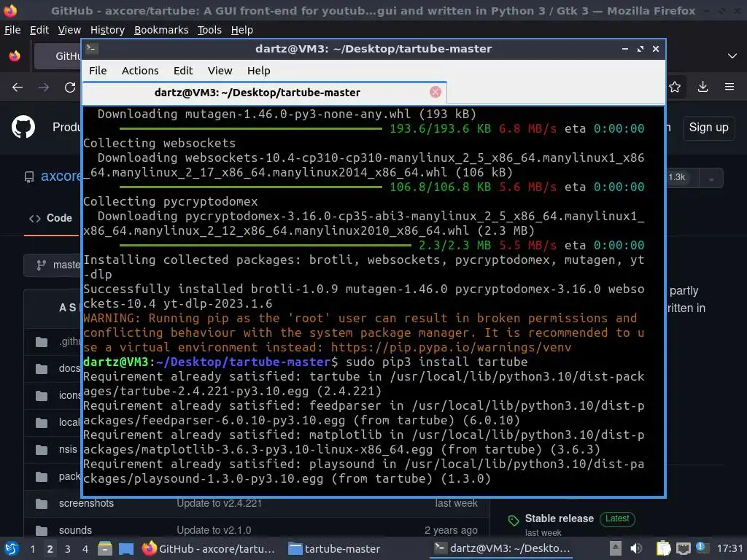
Task: Click the network monitor tray icon
Action: coord(683,548)
